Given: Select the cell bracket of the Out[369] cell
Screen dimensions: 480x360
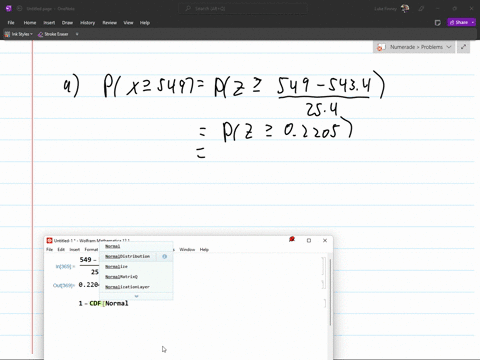Looking at the screenshot, I should [x=323, y=284].
